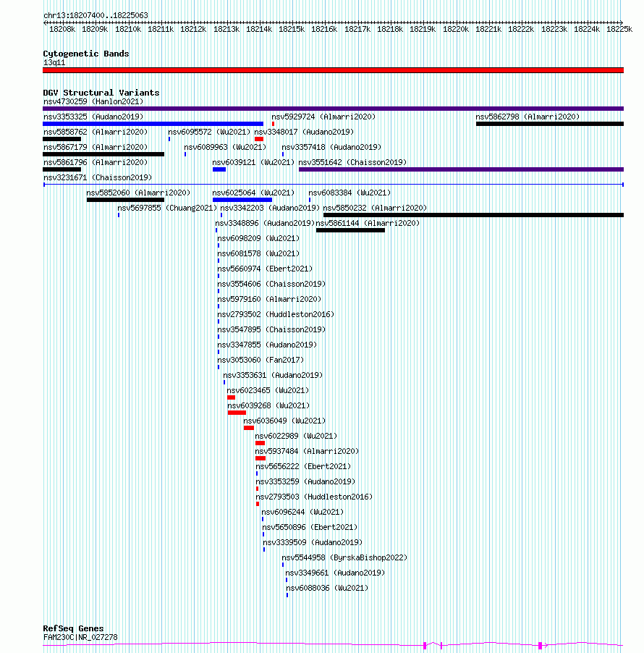The width and height of the screenshot is (644, 653).
Task: Select nsv6081578 (Wu2021) label
Action: coord(258,253)
